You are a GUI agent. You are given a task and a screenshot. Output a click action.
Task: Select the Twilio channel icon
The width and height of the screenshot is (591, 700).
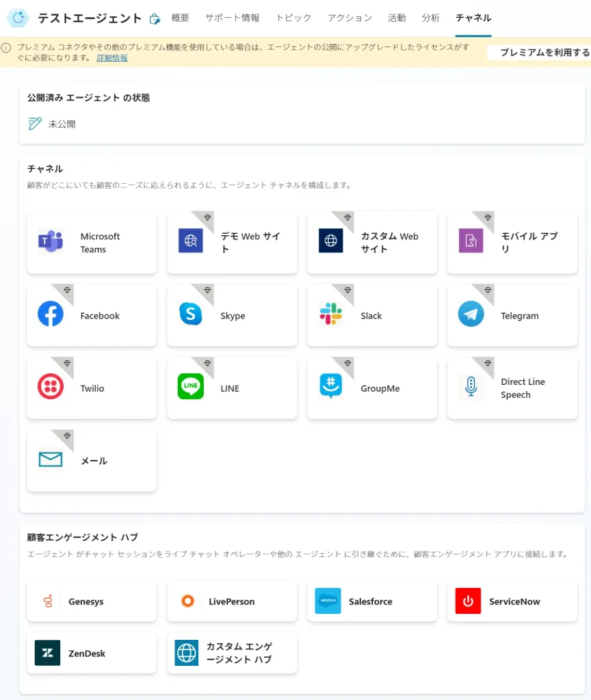(x=51, y=387)
